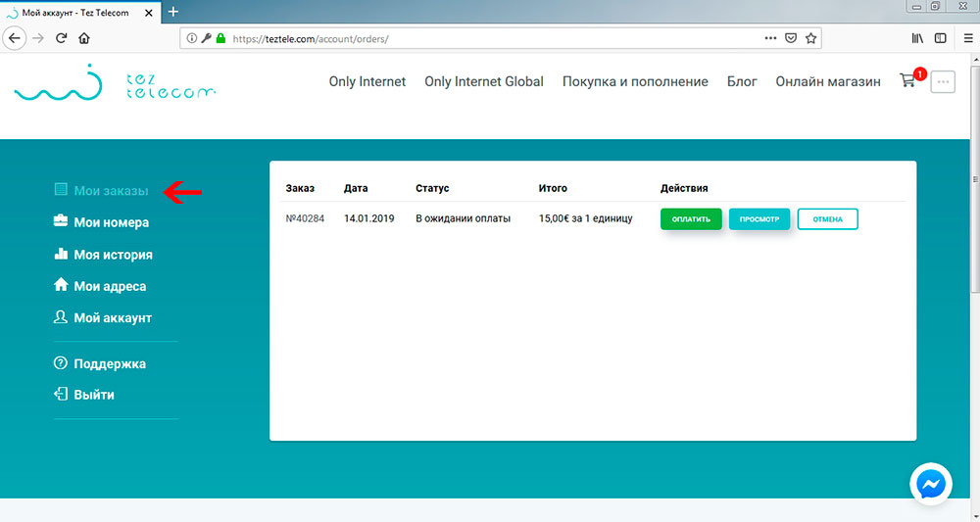
Task: View the order with the ПРОСМОТР button
Action: [759, 219]
